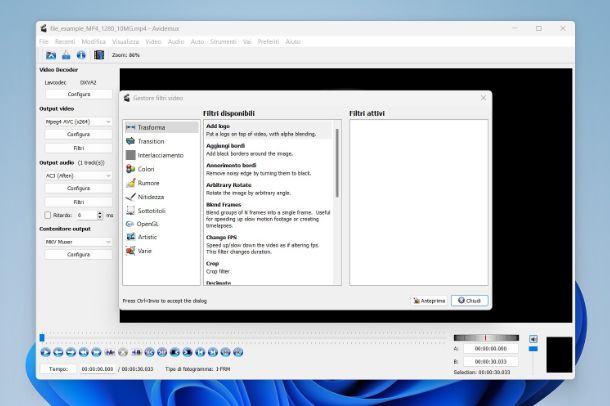
Task: Click filters list vertical scrollbar
Action: pos(337,163)
